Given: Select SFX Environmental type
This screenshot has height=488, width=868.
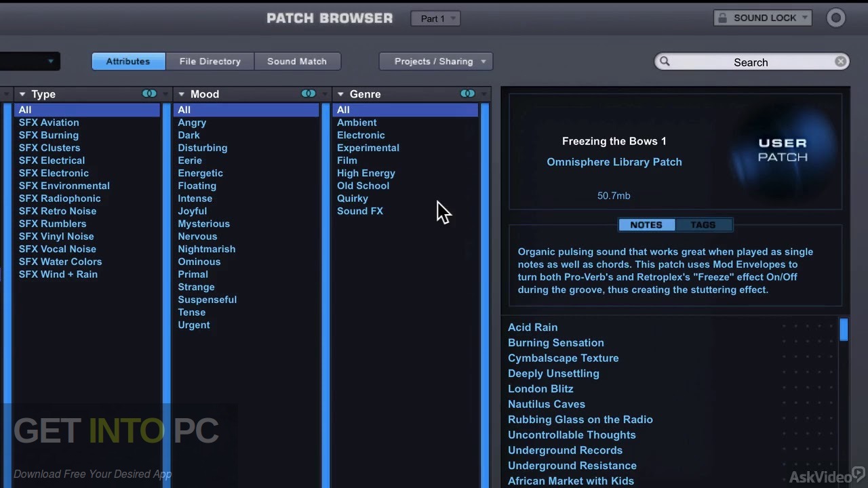Looking at the screenshot, I should (x=64, y=186).
